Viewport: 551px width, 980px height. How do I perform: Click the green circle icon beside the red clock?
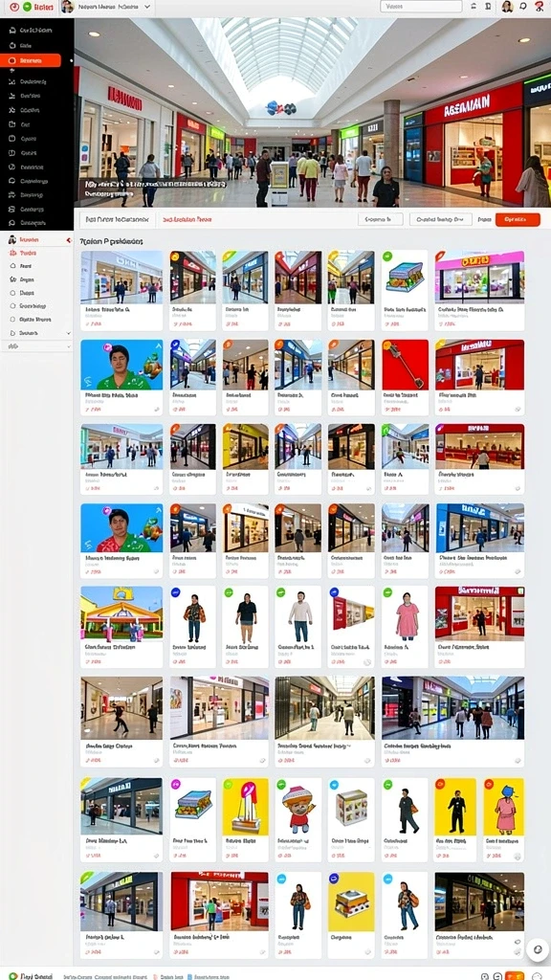(27, 7)
